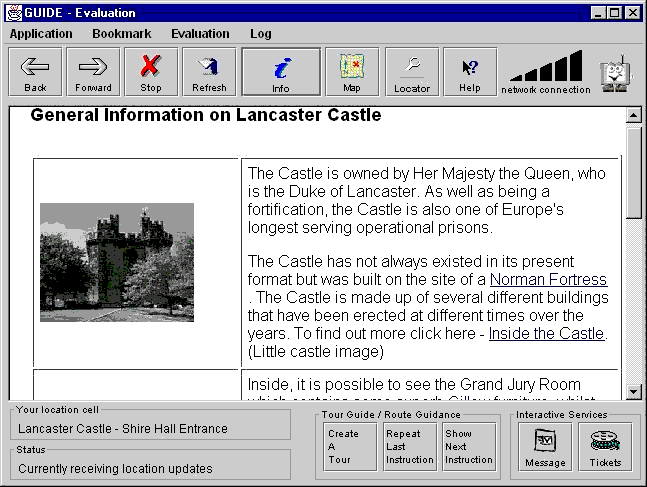Maximize the GUIDE window
647x487 pixels.
tap(614, 13)
